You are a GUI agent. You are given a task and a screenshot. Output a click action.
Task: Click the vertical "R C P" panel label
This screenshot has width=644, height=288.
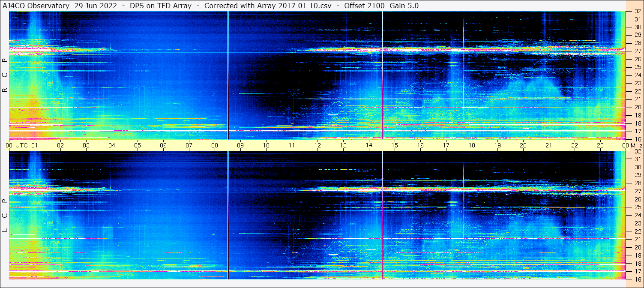pos(5,75)
